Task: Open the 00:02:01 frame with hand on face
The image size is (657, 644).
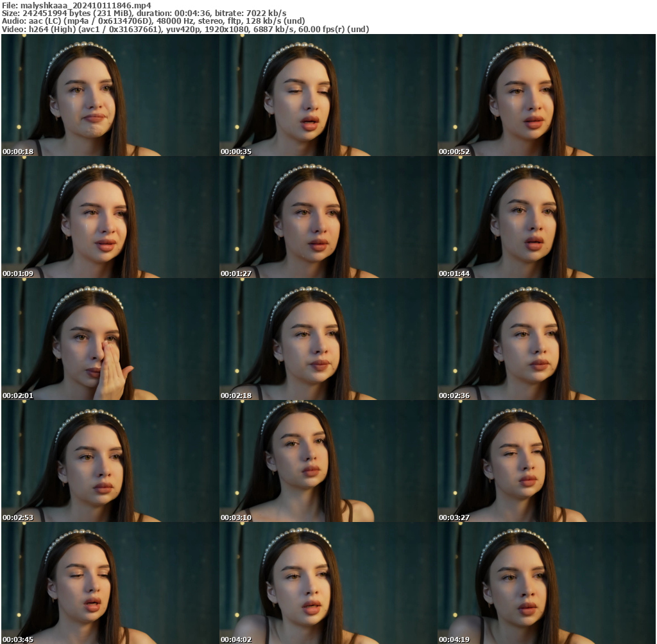Action: pyautogui.click(x=110, y=340)
